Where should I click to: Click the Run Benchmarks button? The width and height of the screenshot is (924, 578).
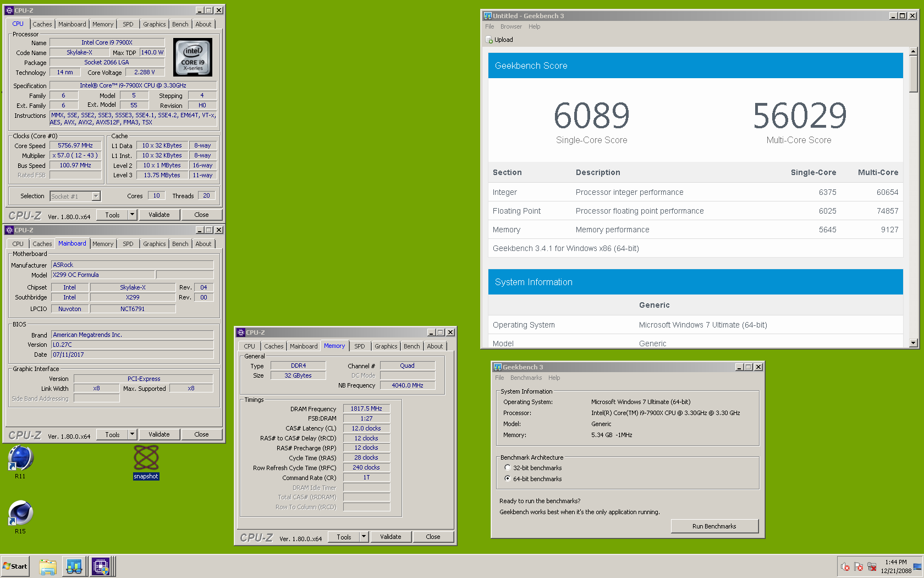[x=714, y=526]
